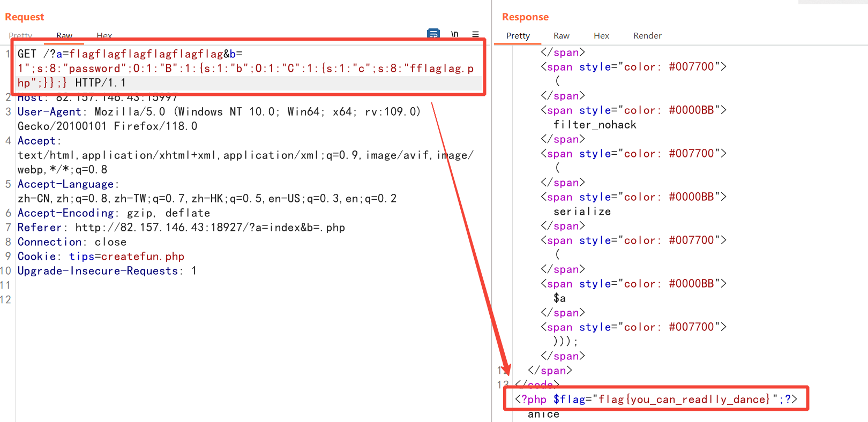Click the Connection: close header line
The image size is (868, 422).
pyautogui.click(x=72, y=242)
